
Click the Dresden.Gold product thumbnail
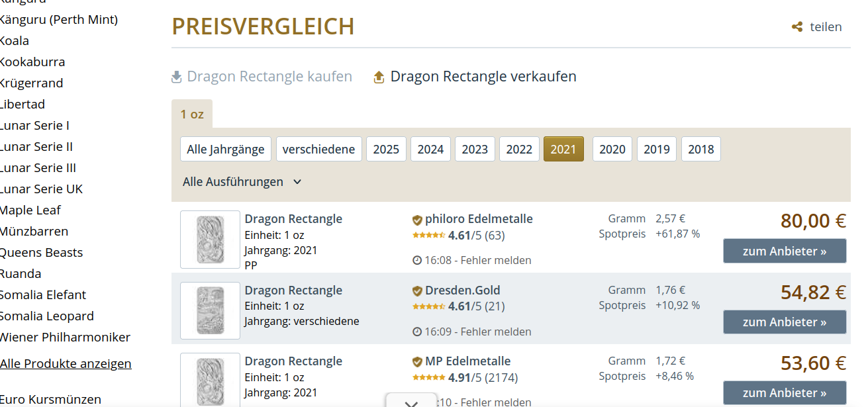tap(210, 310)
